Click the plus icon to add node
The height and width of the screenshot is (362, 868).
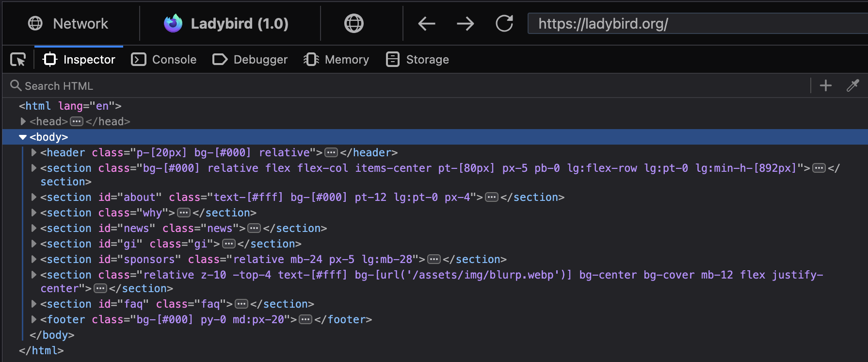(826, 86)
